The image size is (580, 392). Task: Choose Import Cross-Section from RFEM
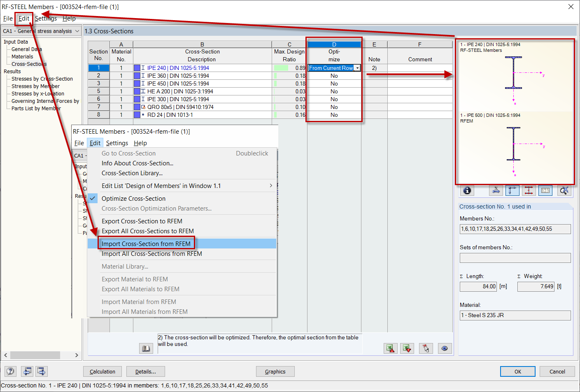182,244
